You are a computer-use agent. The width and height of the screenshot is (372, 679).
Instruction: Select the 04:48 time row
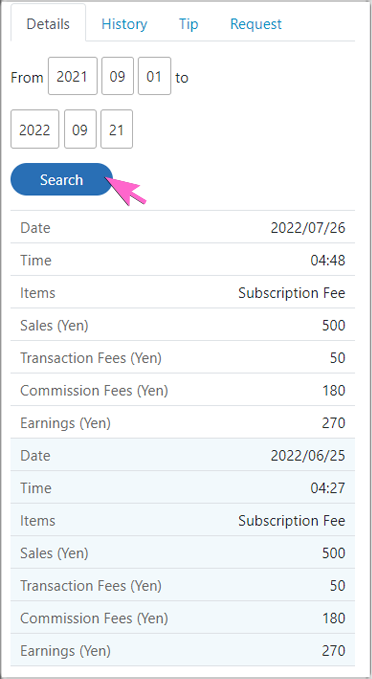click(x=183, y=260)
